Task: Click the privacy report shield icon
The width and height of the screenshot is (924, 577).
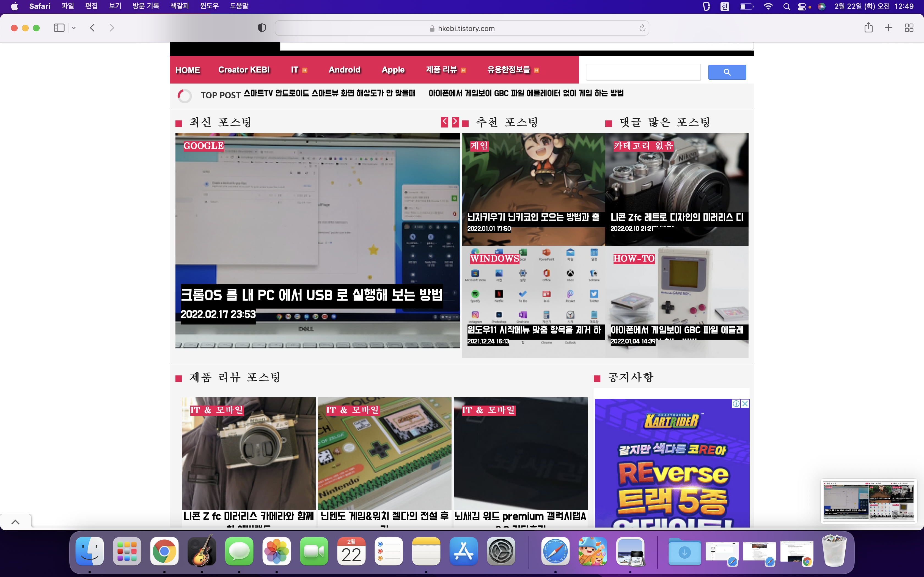Action: (x=262, y=28)
